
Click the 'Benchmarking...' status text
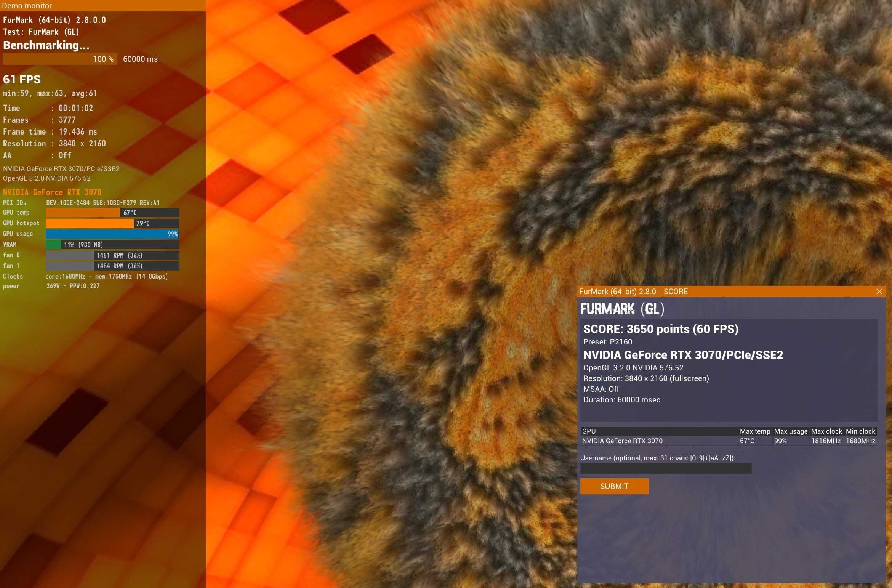46,45
